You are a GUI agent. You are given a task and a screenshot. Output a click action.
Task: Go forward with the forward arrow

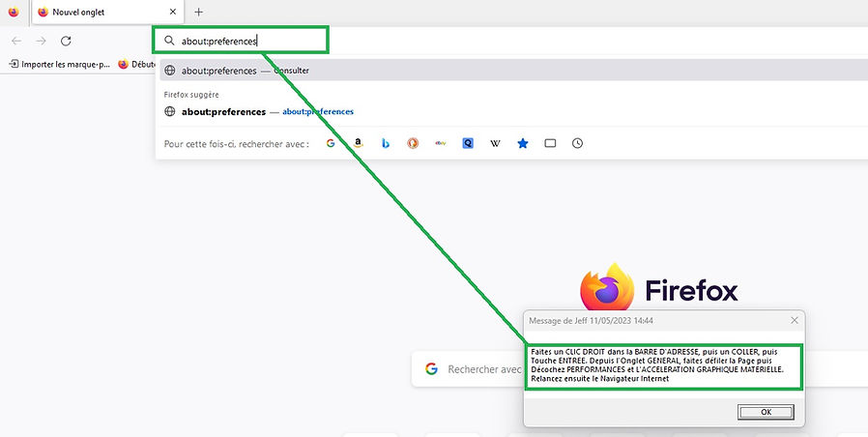coord(41,41)
